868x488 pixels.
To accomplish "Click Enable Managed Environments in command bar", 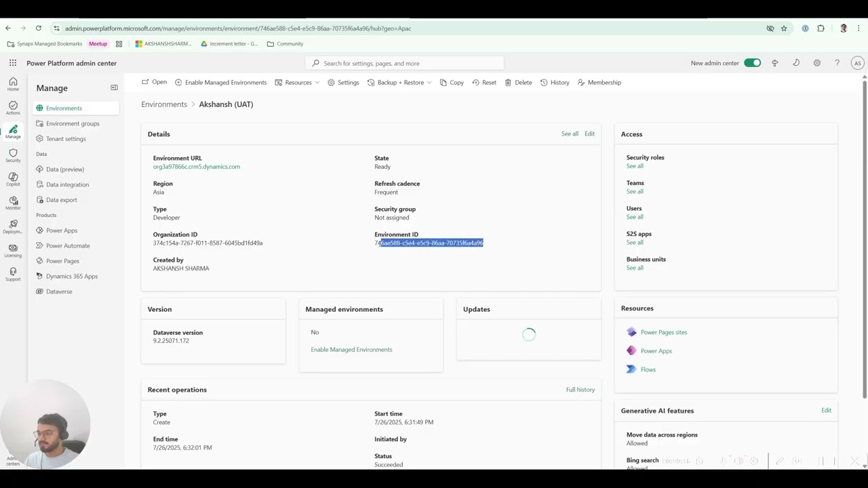I will [x=220, y=83].
